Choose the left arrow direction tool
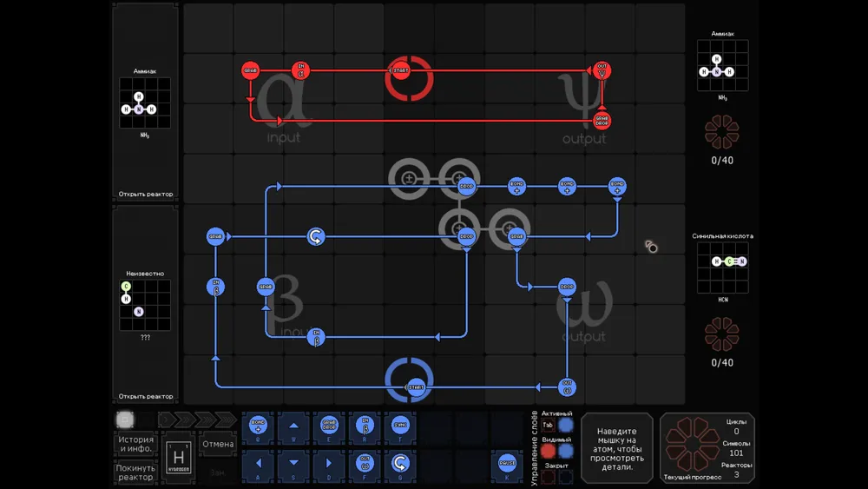Image resolution: width=868 pixels, height=489 pixels. coord(258,462)
